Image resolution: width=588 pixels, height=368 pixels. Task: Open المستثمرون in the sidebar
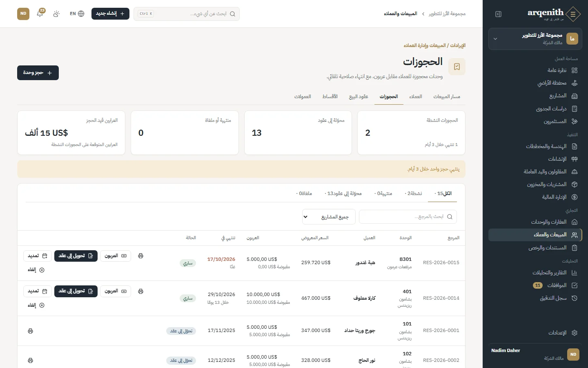pos(535,121)
